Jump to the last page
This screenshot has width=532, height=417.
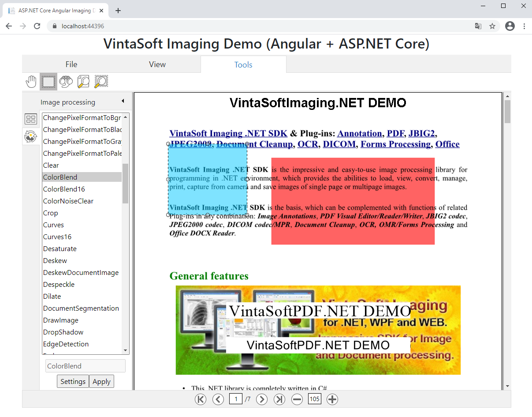coord(279,399)
